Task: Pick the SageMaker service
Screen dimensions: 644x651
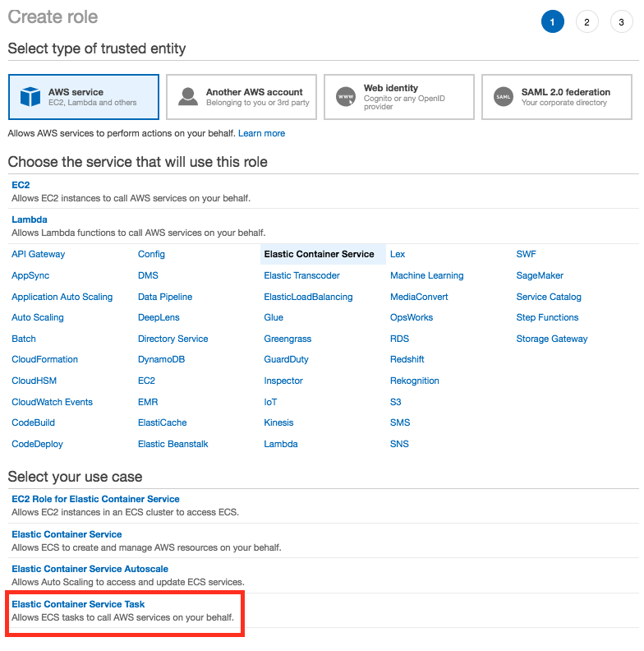Action: (540, 275)
